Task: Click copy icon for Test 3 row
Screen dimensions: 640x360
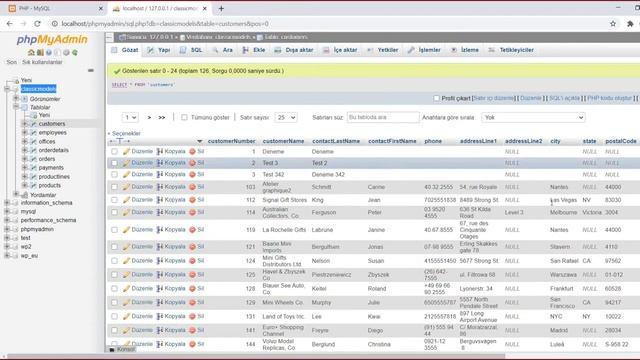Action: 160,163
